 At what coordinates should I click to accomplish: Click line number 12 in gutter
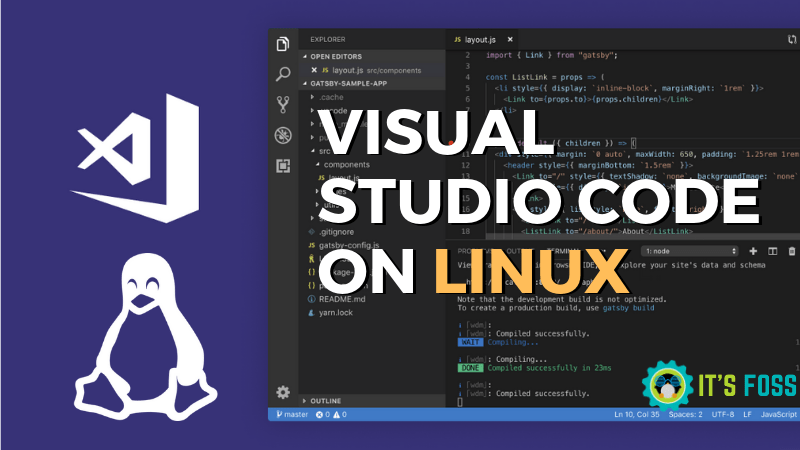coord(465,165)
